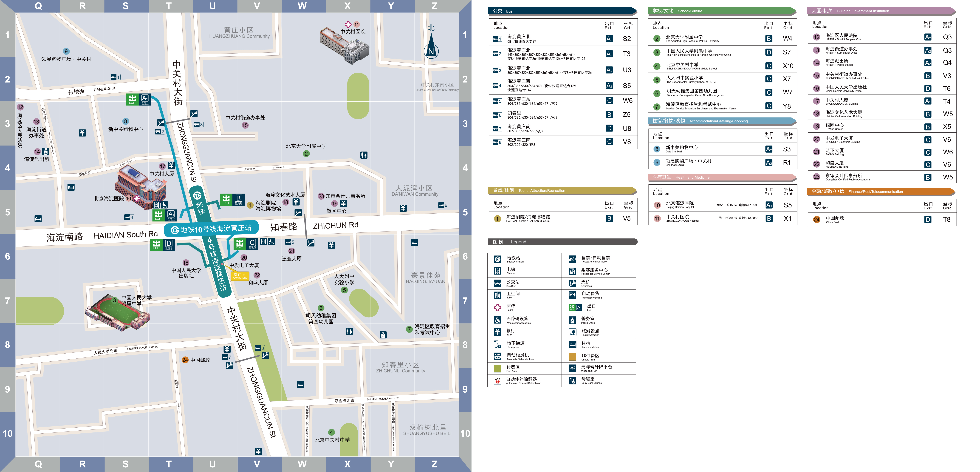Click the 'ZHICHUN Rd' road label on map
The height and width of the screenshot is (472, 980).
coord(336,226)
